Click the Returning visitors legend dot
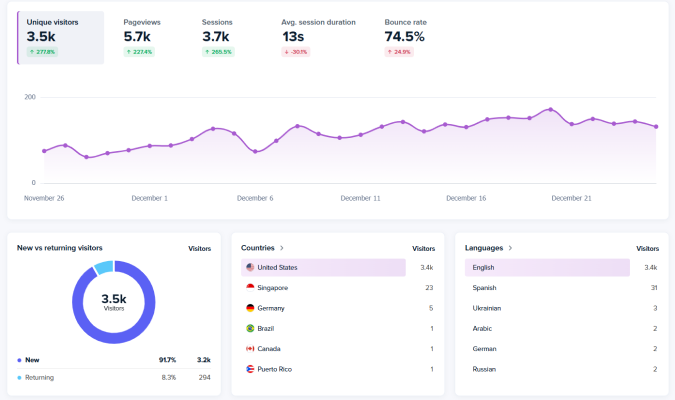The image size is (675, 400). 19,377
